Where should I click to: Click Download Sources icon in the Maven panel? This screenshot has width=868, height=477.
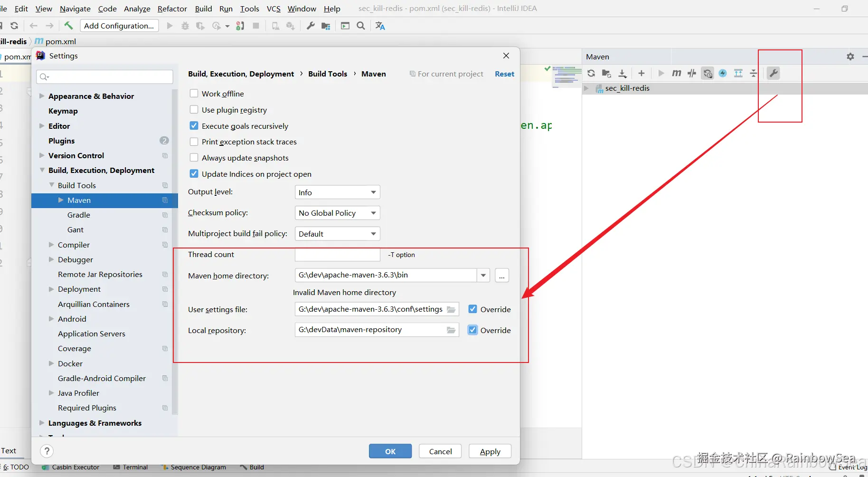coord(623,73)
